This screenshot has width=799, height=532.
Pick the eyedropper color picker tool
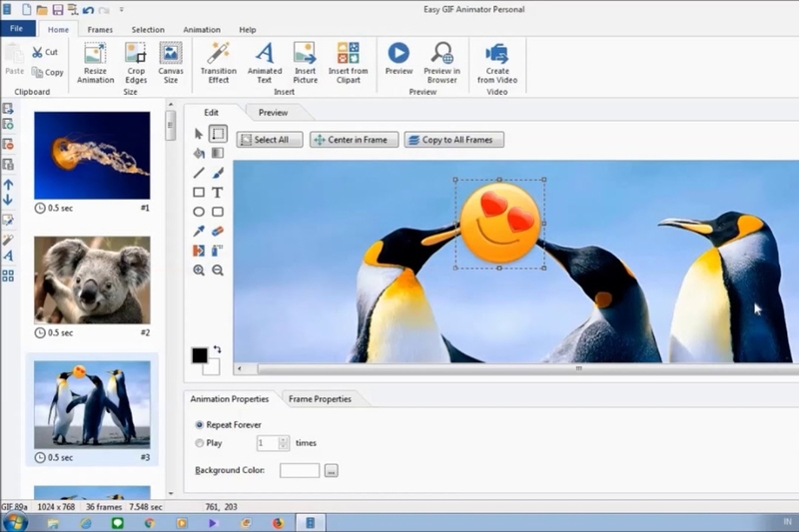click(199, 232)
